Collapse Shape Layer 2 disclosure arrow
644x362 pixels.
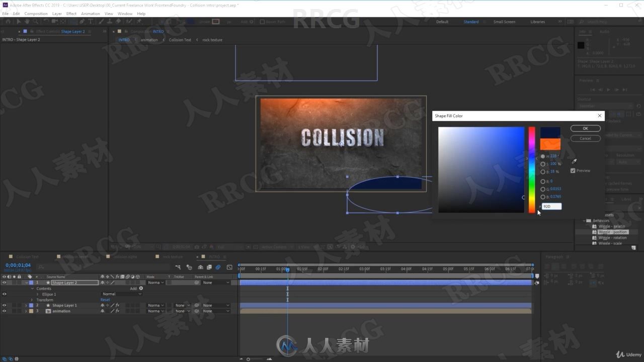click(x=26, y=283)
